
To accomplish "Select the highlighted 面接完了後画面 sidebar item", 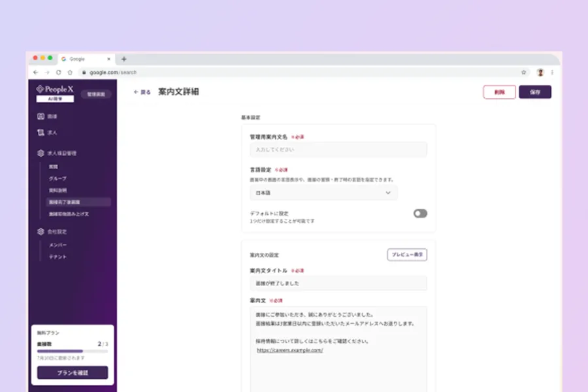I will [x=78, y=202].
